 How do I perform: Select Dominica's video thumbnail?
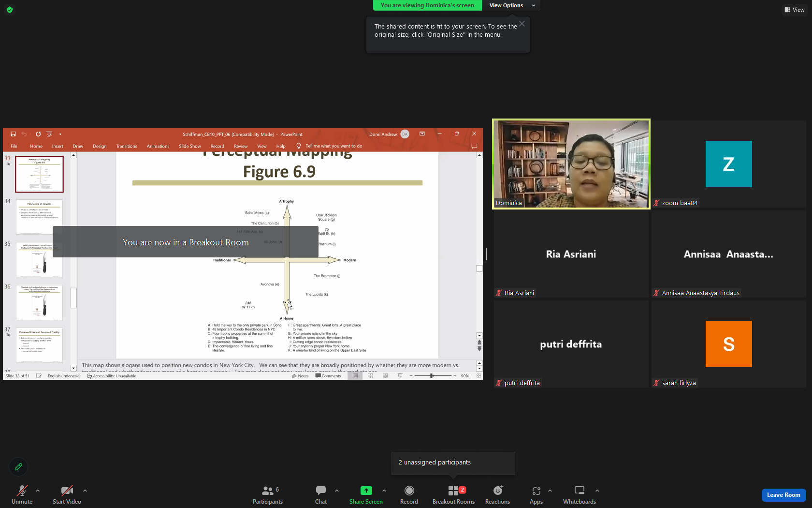(571, 164)
